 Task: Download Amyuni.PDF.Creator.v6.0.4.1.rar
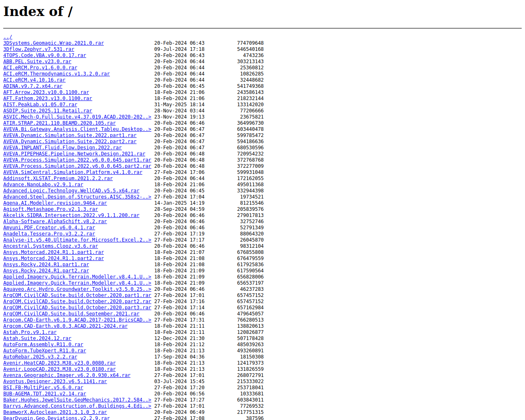pos(49,228)
